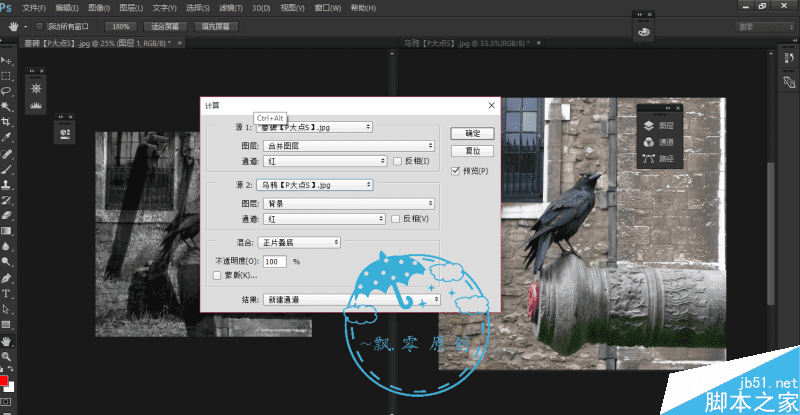Viewport: 800px width, 415px height.
Task: Click the red foreground color swatch
Action: 4,380
